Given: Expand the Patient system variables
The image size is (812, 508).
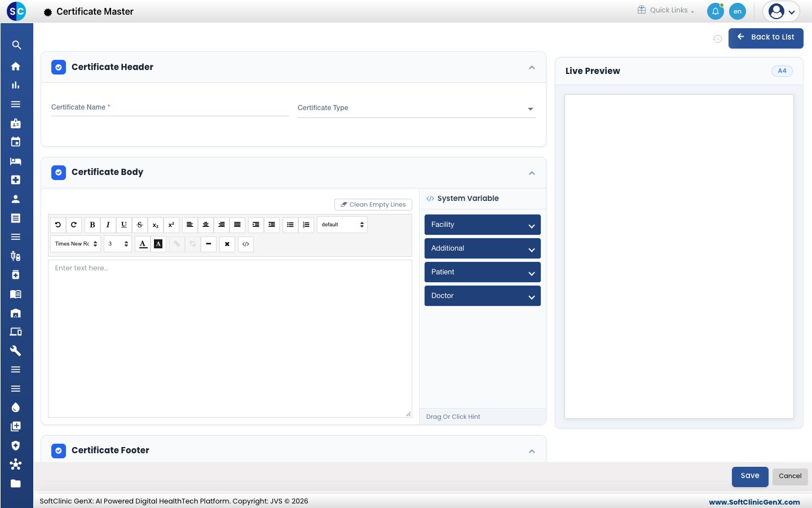Looking at the screenshot, I should (x=483, y=272).
